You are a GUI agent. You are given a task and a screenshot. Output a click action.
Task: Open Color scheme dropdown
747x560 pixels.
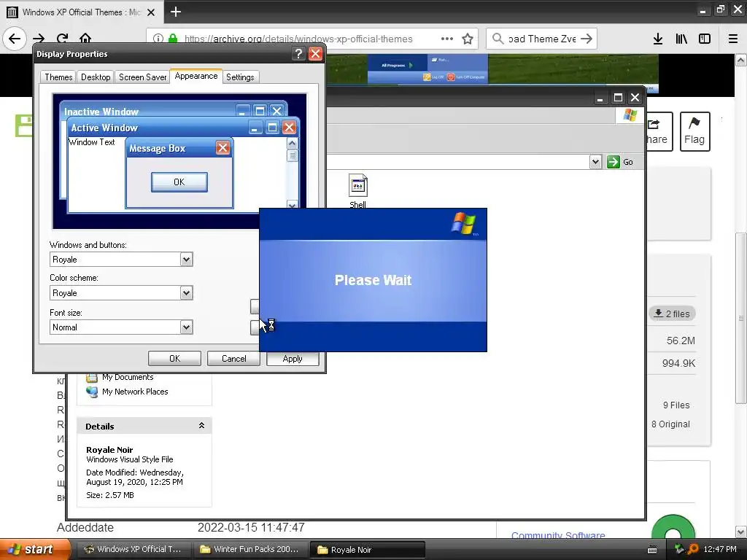[186, 293]
